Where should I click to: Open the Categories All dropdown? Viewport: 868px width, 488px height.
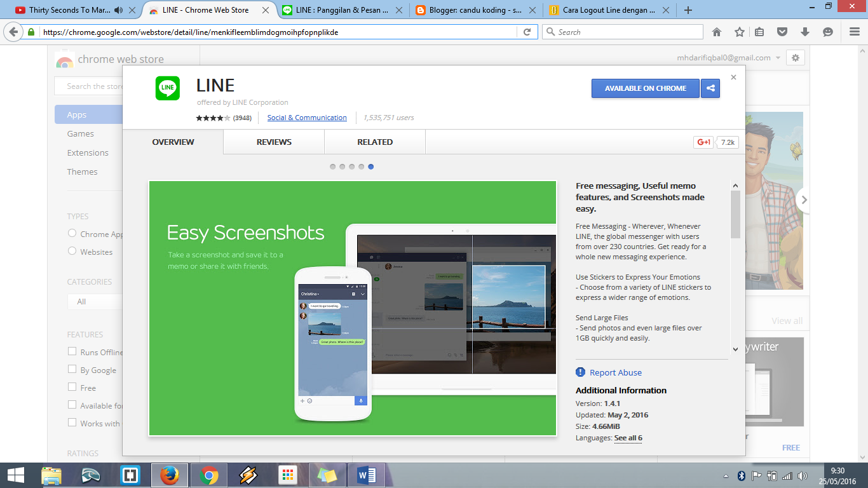(95, 301)
